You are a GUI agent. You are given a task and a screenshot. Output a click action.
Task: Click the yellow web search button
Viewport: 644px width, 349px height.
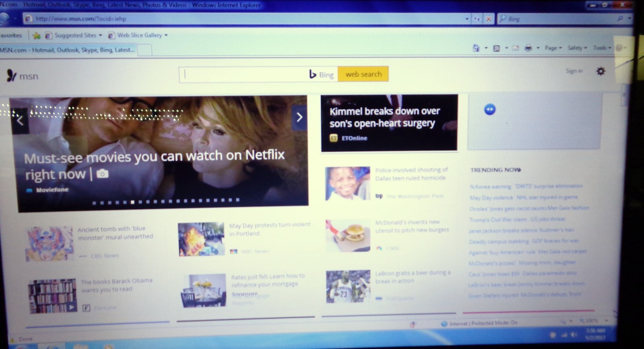[x=363, y=74]
